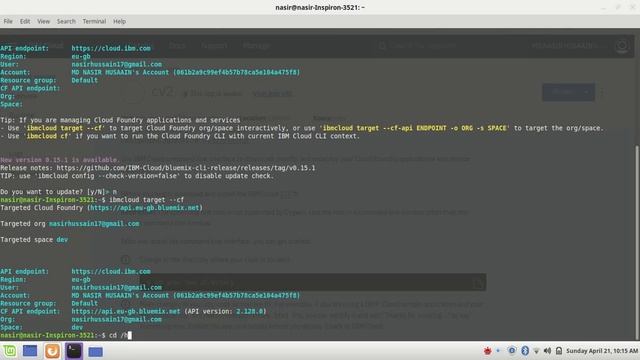Open the File menu in the terminal

pyautogui.click(x=8, y=21)
